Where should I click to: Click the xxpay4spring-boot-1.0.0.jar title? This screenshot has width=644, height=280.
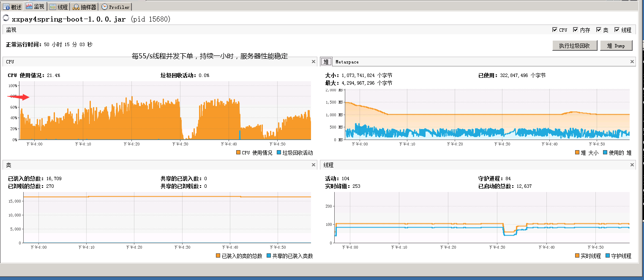pyautogui.click(x=68, y=19)
